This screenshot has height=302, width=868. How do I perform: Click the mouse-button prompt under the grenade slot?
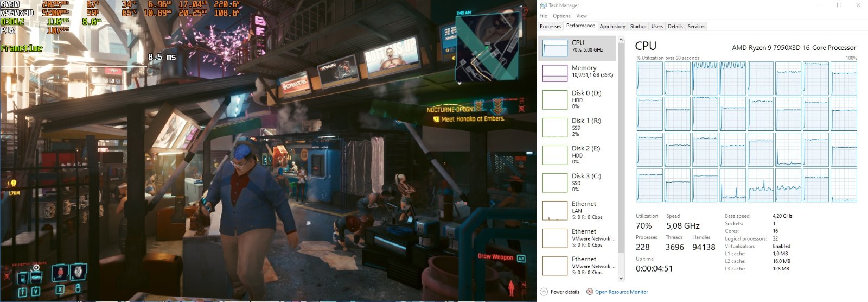[78, 288]
